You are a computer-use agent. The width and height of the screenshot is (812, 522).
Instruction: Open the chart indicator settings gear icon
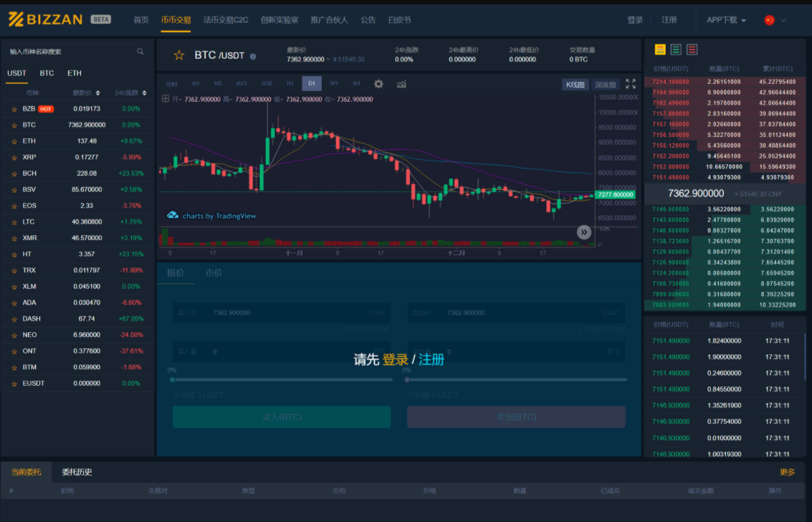378,84
